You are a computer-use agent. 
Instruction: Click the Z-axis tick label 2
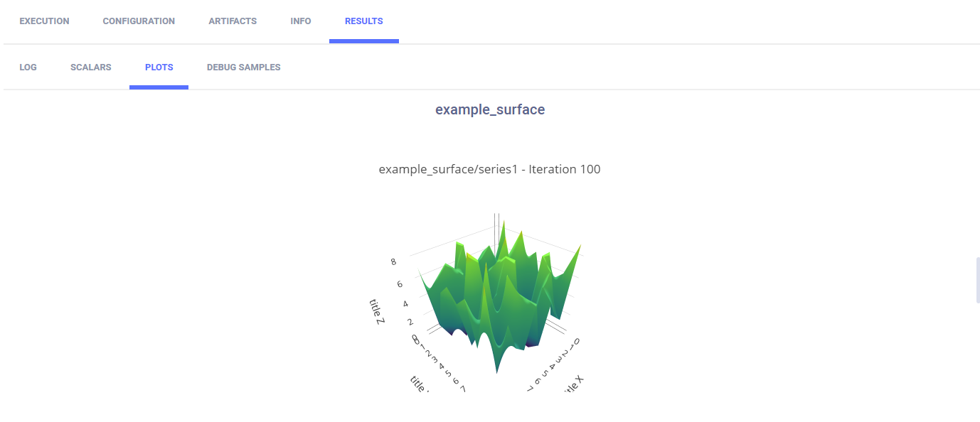click(410, 321)
